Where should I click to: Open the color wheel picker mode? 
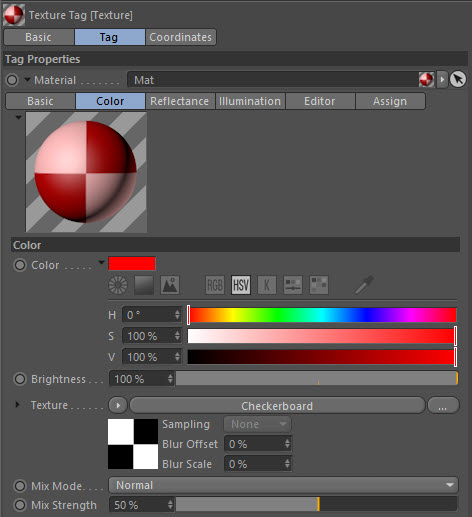pyautogui.click(x=118, y=285)
